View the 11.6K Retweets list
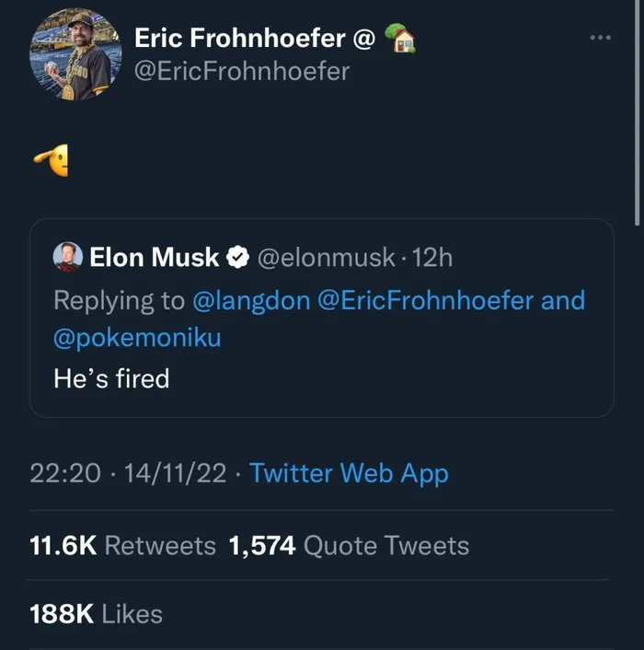Viewport: 644px width, 650px height. point(122,545)
